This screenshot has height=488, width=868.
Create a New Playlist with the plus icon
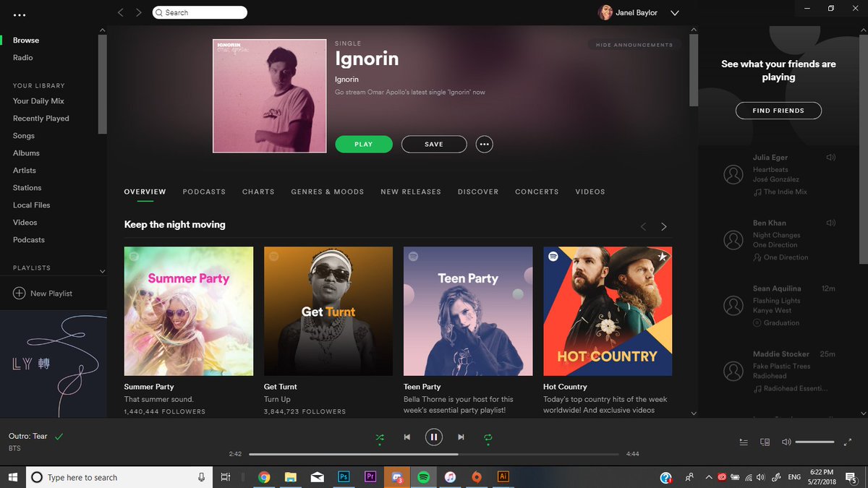[19, 294]
